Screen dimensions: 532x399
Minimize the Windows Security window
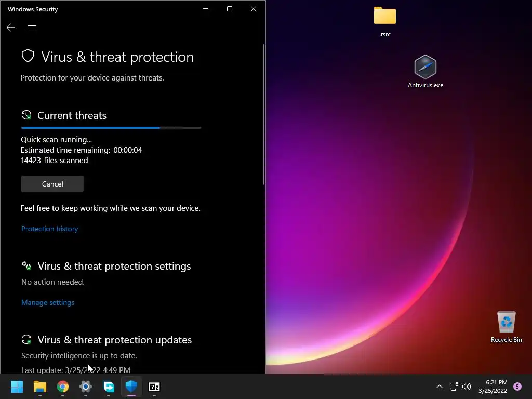pos(206,9)
